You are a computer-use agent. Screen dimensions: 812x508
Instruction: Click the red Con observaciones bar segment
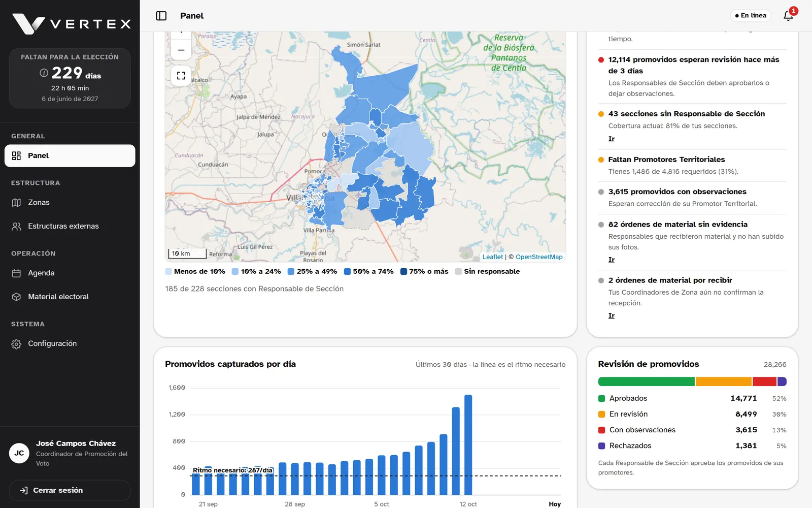[764, 382]
